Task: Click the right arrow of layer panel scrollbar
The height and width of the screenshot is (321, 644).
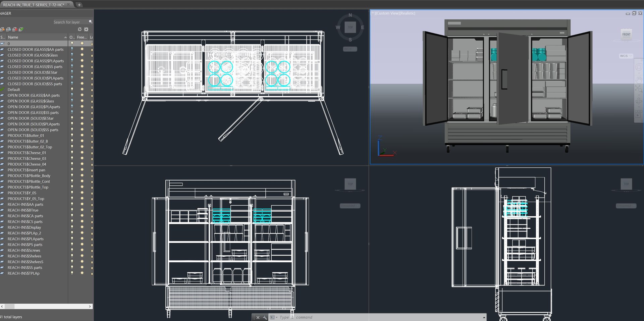Action: pyautogui.click(x=90, y=306)
